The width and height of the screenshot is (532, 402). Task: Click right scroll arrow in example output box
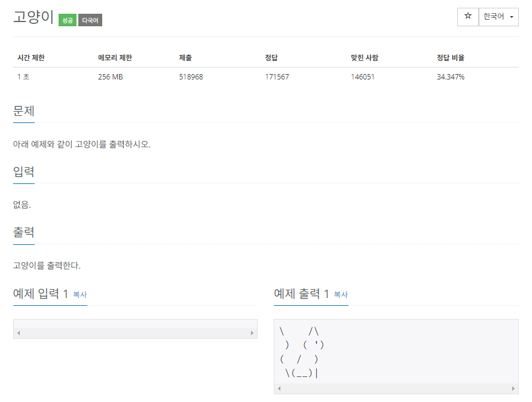click(513, 388)
